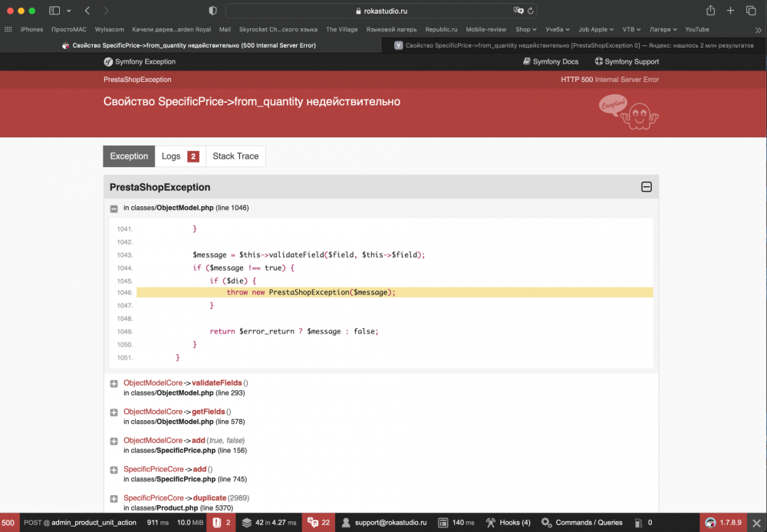767x532 pixels.
Task: Expand the ObjectModelCore add trace entry
Action: pos(114,441)
